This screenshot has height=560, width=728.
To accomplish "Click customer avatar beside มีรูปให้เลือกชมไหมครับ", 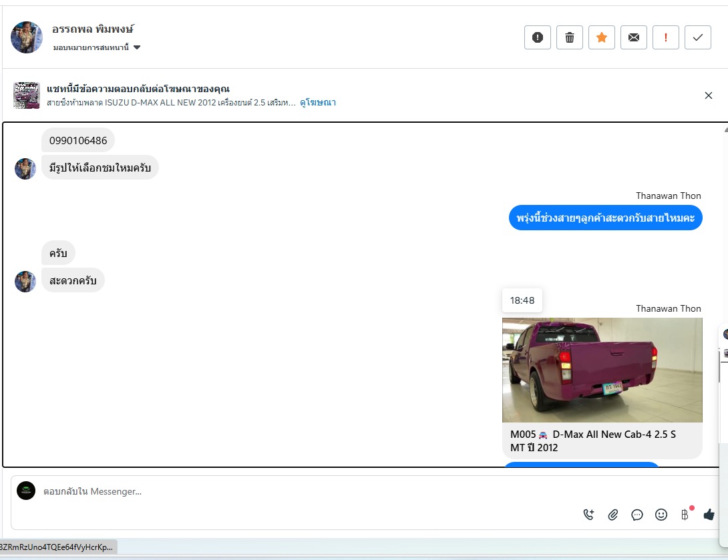I will pyautogui.click(x=25, y=168).
